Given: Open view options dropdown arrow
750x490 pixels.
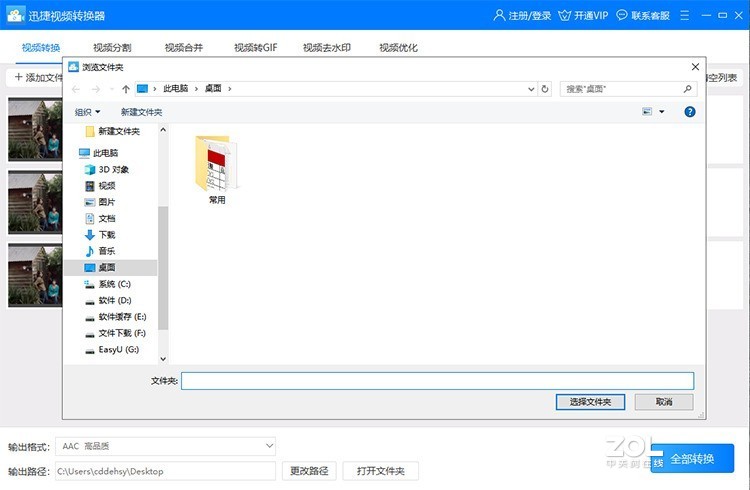Looking at the screenshot, I should tap(662, 111).
